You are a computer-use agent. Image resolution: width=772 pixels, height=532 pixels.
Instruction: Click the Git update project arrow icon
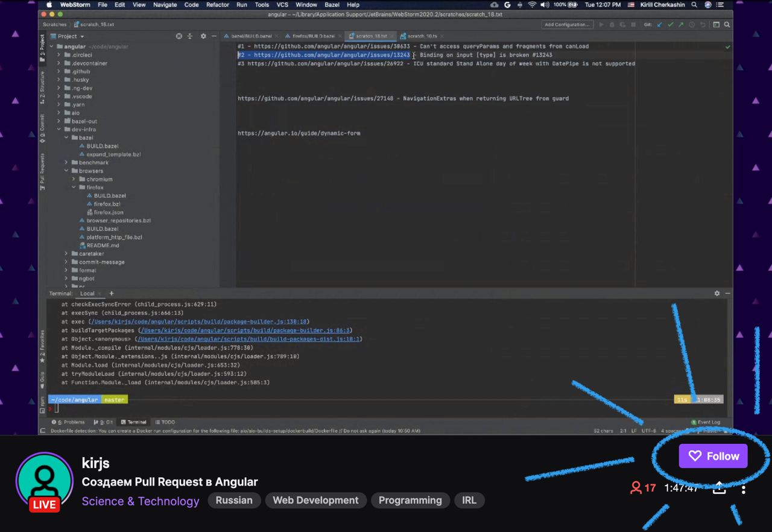click(659, 25)
